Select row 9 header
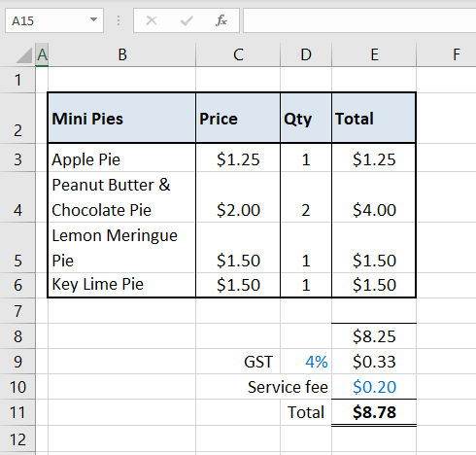This screenshot has width=476, height=455. 17,362
